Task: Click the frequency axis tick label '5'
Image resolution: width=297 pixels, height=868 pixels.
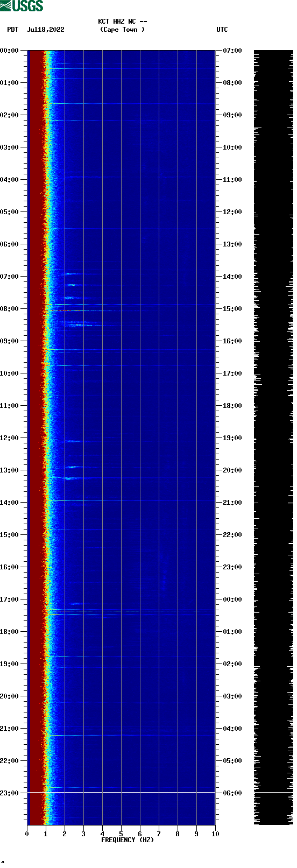Action: (x=121, y=834)
